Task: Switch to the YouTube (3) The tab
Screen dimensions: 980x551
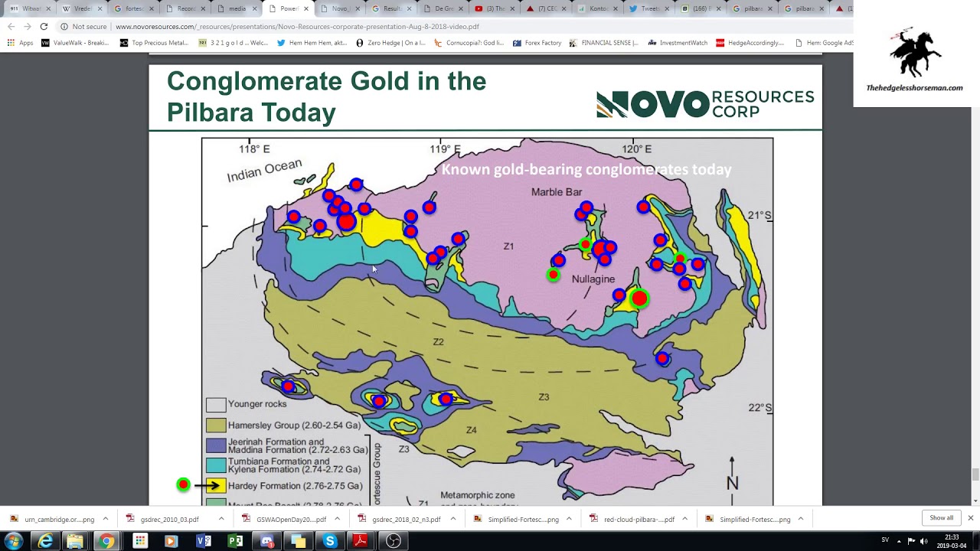Action: point(493,8)
